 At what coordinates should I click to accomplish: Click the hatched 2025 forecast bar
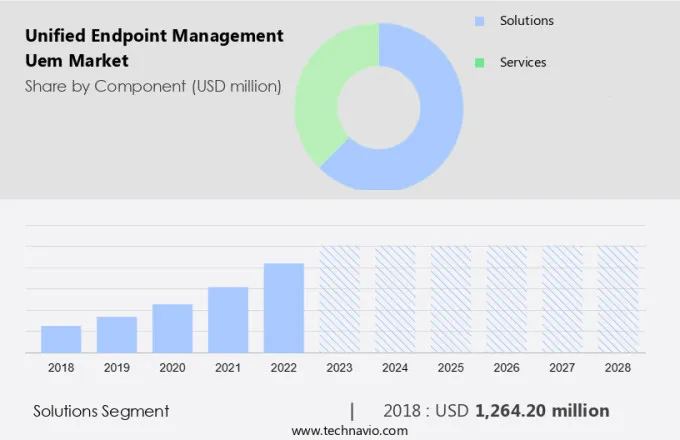point(451,299)
